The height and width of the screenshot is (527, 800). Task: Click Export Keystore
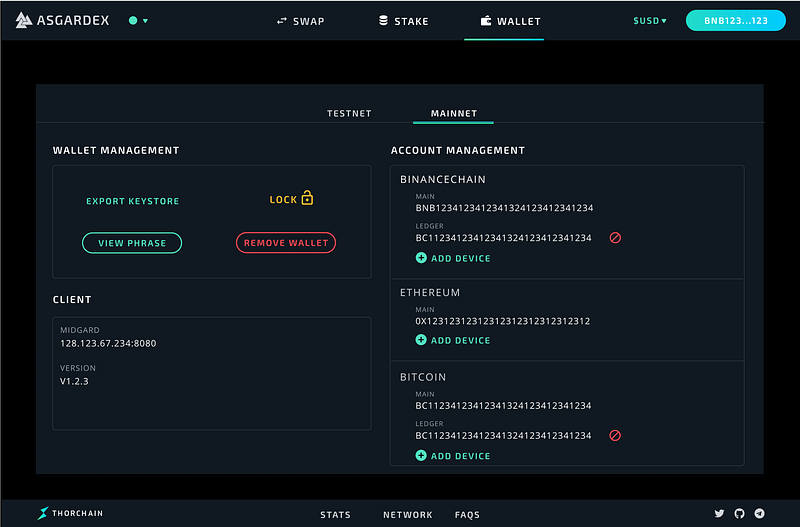133,201
